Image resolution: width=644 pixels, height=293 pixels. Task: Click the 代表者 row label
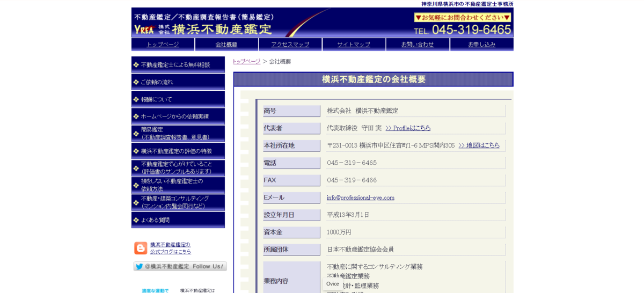[x=291, y=128]
